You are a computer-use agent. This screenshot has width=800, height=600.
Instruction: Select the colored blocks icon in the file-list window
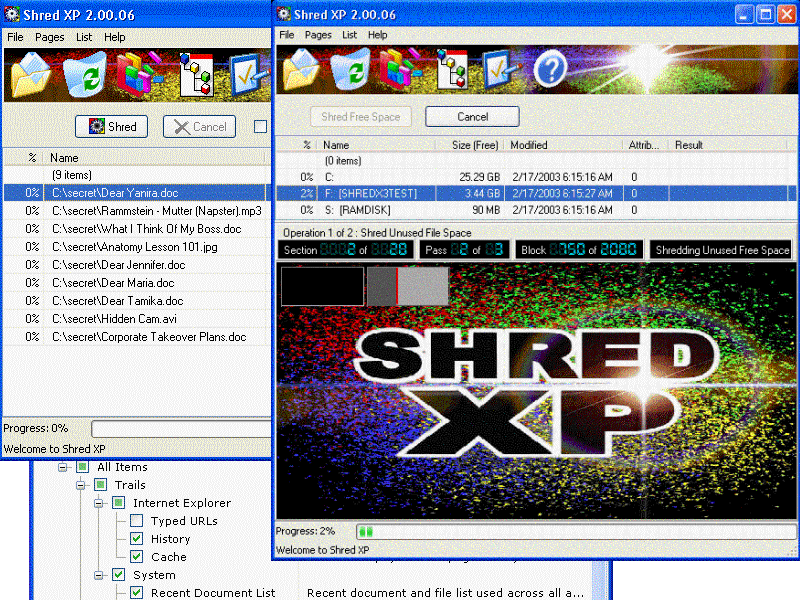tap(139, 76)
